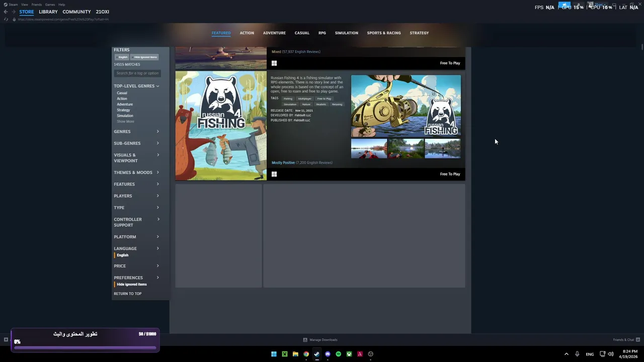Expand Themes & Moods filter section

[x=136, y=172]
